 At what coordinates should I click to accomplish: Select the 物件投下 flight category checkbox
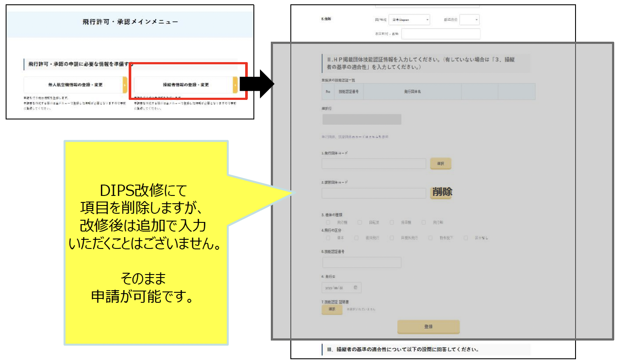click(430, 238)
